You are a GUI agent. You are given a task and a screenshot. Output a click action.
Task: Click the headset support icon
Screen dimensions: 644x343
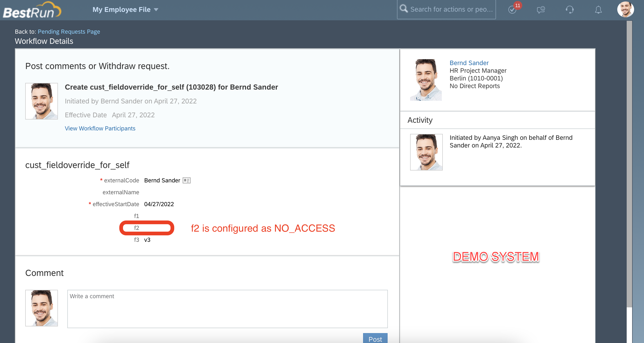570,9
